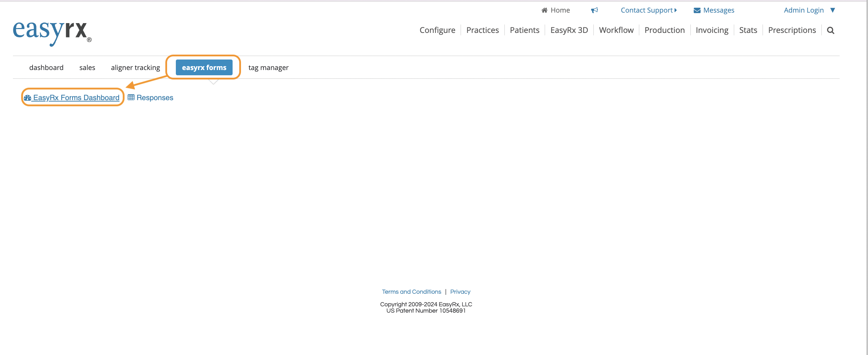Image resolution: width=868 pixels, height=355 pixels.
Task: Open the Privacy link
Action: (x=460, y=292)
